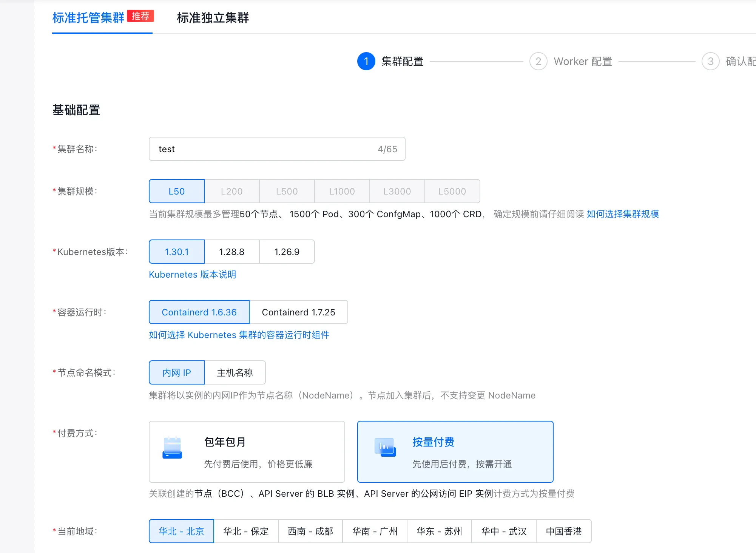This screenshot has height=553, width=756.
Task: Click step 1 circle 集群配置
Action: point(366,61)
